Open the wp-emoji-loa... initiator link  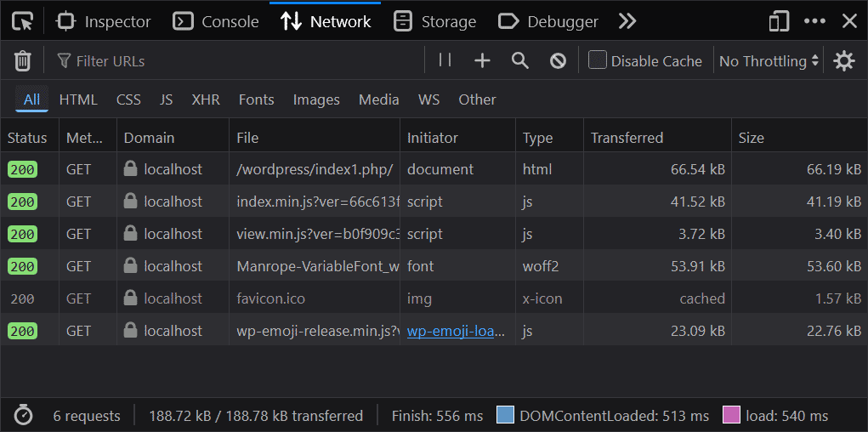click(457, 331)
